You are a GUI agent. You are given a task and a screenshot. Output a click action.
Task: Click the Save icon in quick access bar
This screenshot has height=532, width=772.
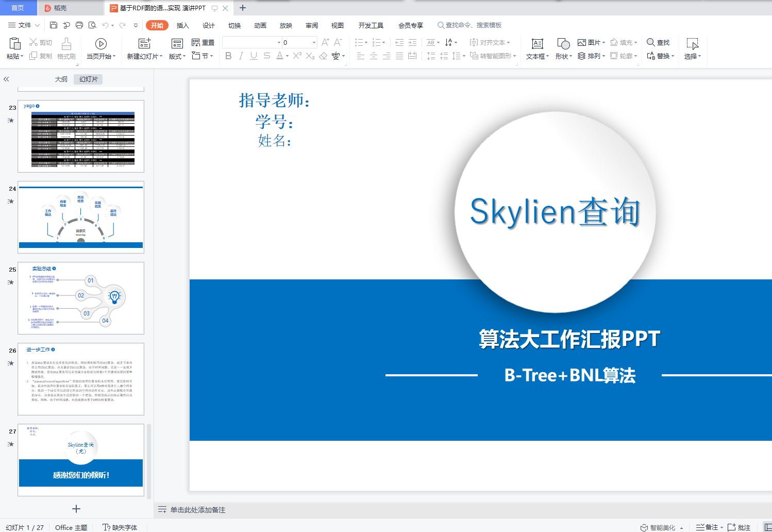tap(54, 25)
